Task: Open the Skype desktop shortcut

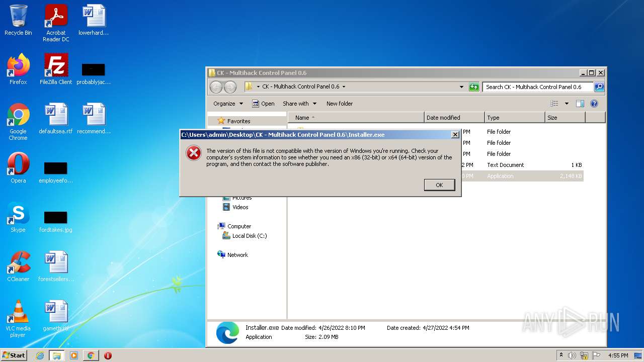Action: [x=18, y=217]
